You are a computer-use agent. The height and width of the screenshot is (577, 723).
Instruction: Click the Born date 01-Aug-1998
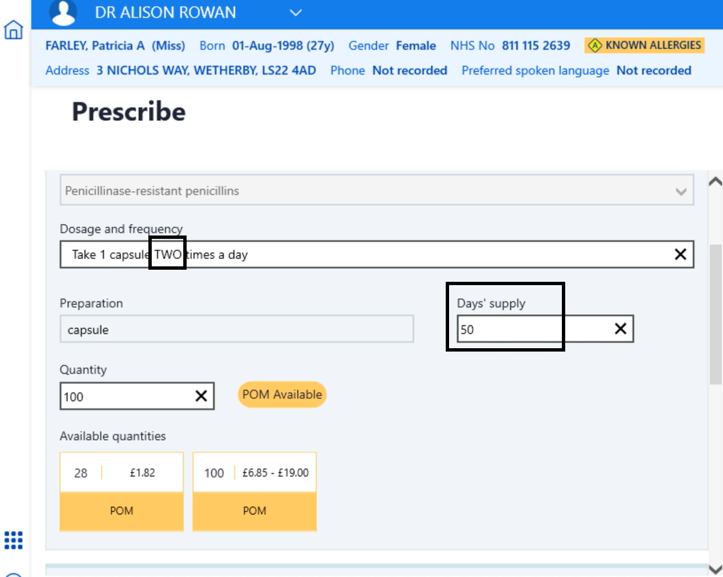point(283,46)
